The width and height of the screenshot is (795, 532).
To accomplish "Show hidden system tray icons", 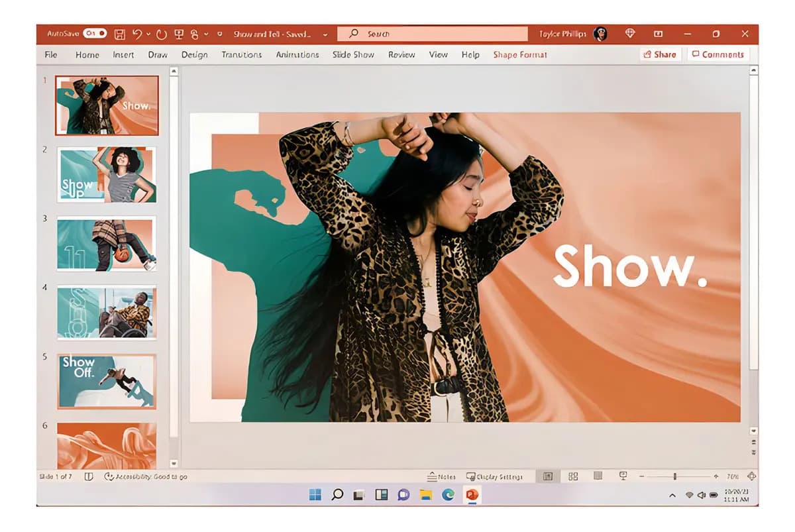I will tap(672, 495).
